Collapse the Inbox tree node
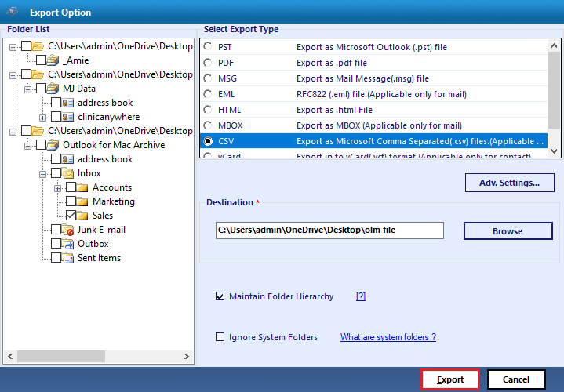This screenshot has width=564, height=392. [x=42, y=174]
